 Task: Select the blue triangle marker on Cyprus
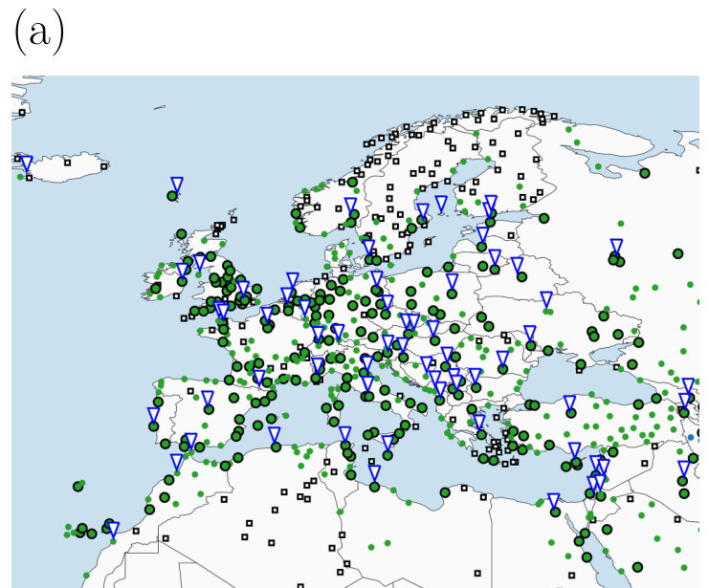point(574,450)
